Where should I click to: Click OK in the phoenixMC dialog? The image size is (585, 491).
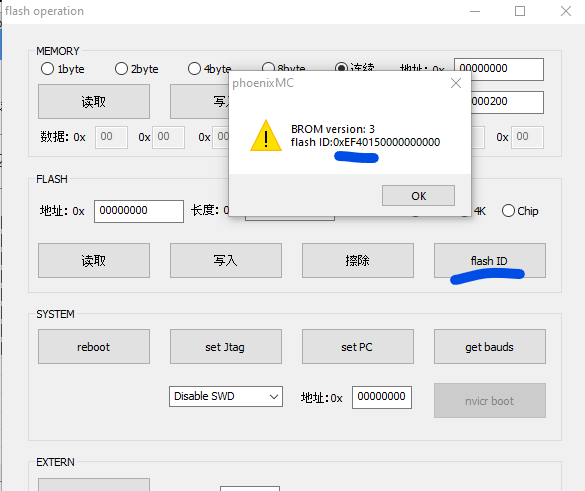click(x=418, y=196)
